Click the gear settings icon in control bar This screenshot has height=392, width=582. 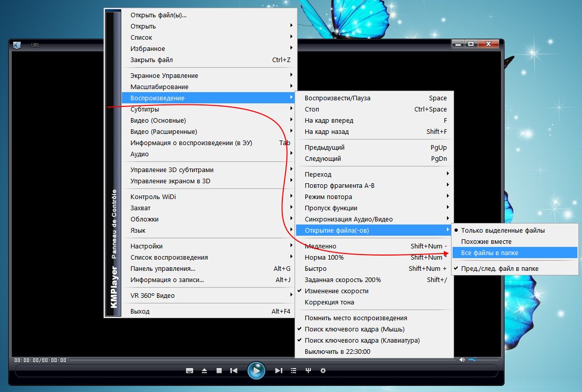click(x=323, y=371)
